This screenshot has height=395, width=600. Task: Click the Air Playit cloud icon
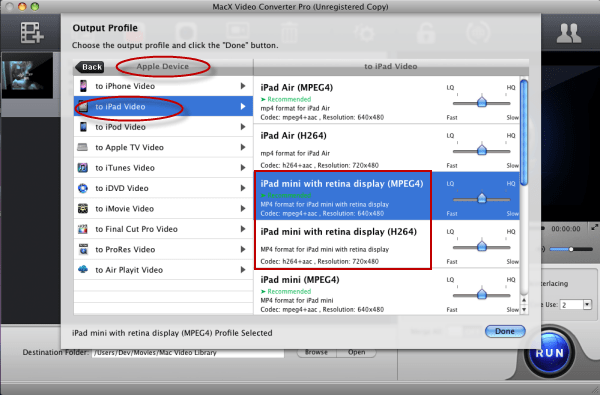click(83, 269)
